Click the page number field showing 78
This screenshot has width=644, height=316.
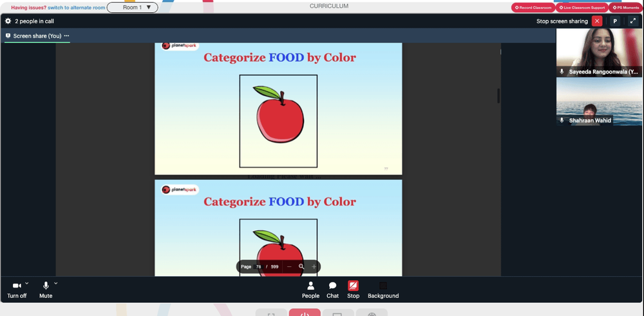[259, 266]
